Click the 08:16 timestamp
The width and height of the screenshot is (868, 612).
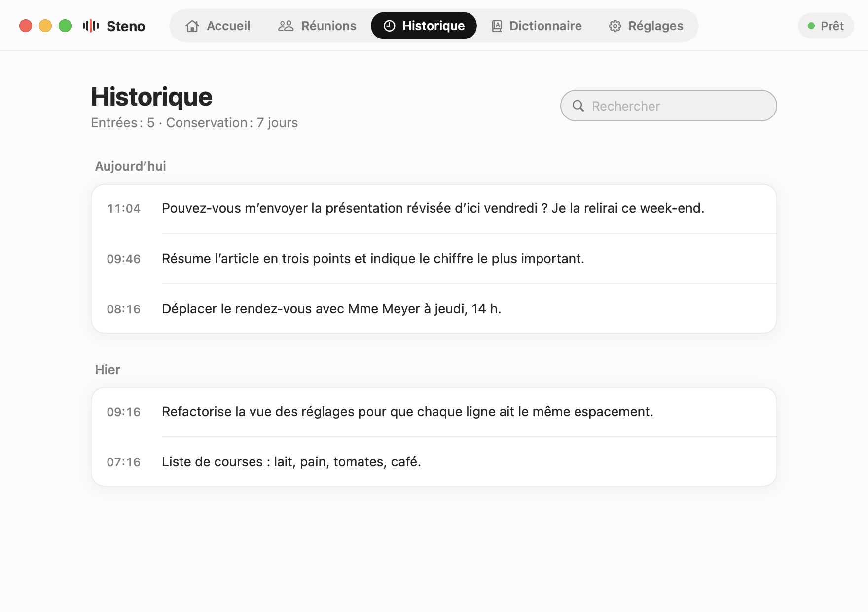click(124, 309)
